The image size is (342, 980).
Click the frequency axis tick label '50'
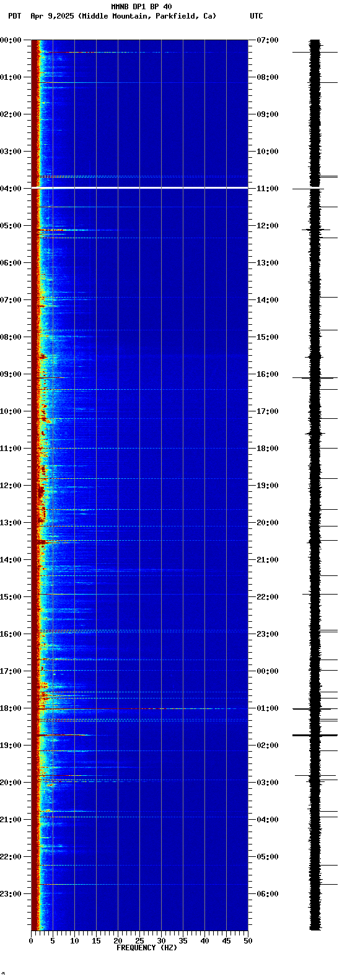pyautogui.click(x=248, y=941)
